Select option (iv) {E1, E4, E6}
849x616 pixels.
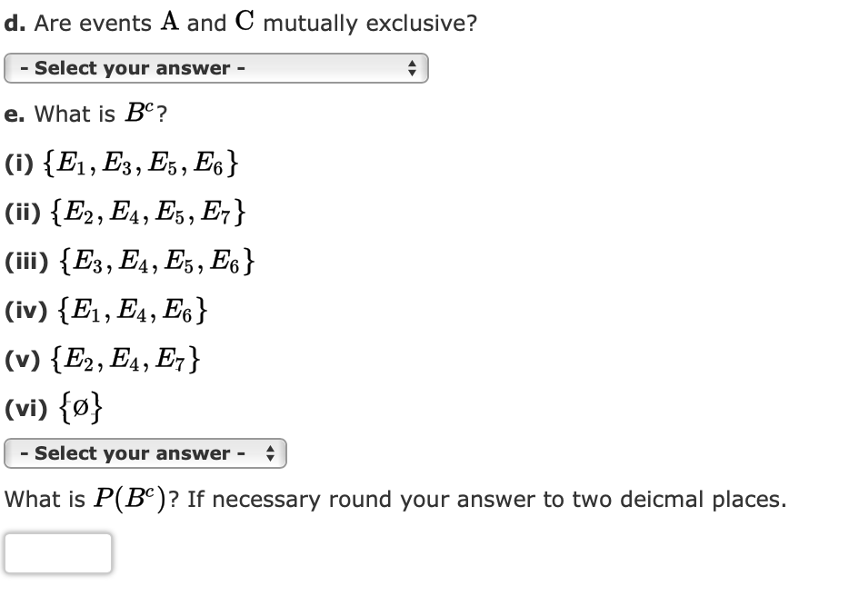[105, 310]
